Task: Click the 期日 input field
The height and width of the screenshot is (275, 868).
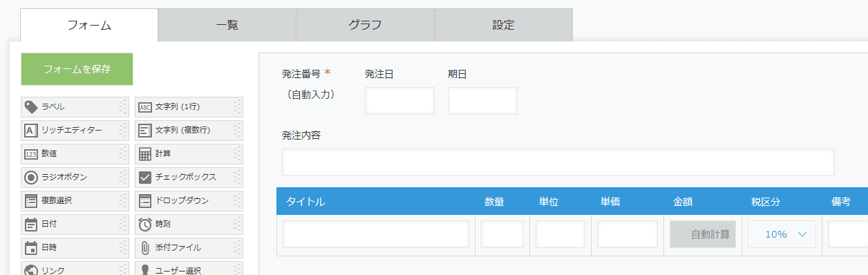Action: tap(482, 101)
